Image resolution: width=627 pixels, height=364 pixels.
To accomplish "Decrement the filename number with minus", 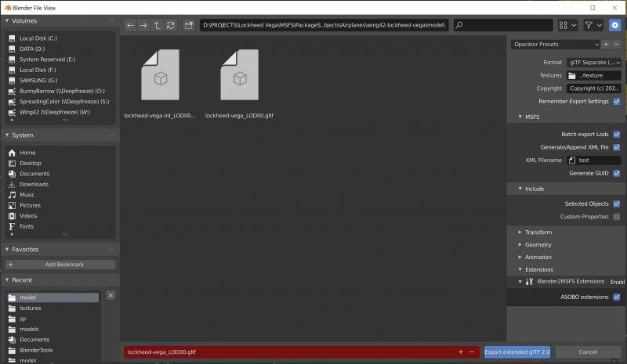I will point(472,352).
